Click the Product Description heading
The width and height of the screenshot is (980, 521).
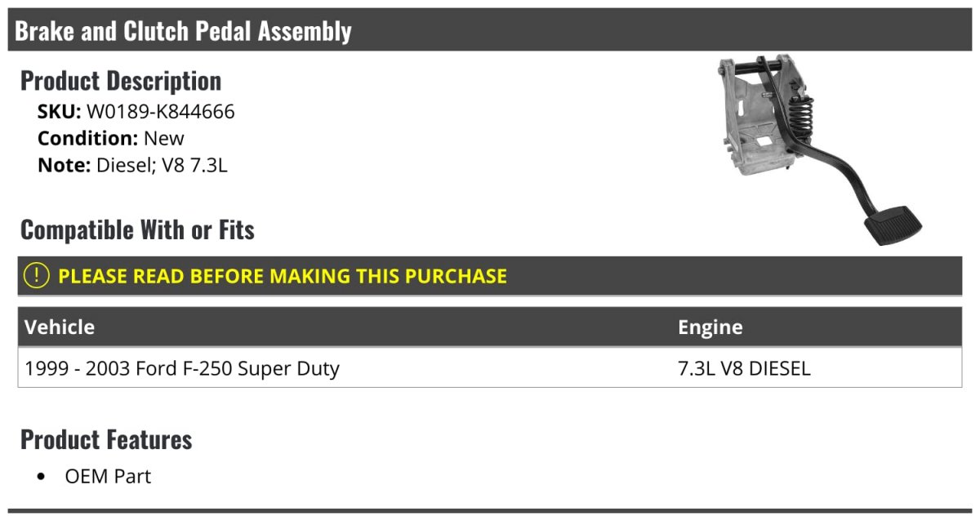coord(121,81)
